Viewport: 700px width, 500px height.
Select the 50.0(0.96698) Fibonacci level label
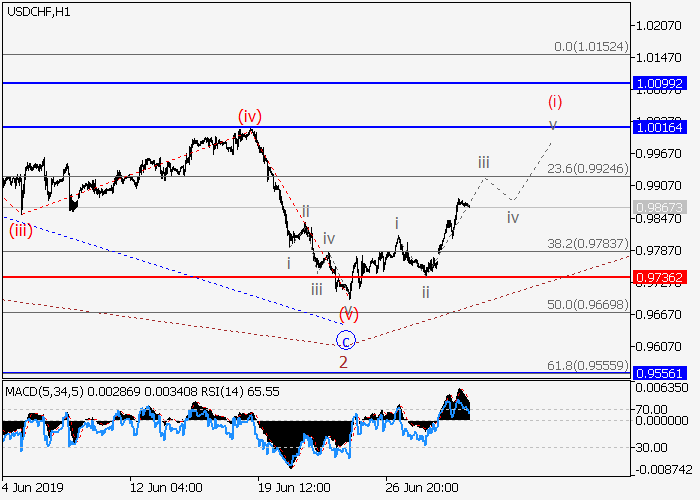586,304
